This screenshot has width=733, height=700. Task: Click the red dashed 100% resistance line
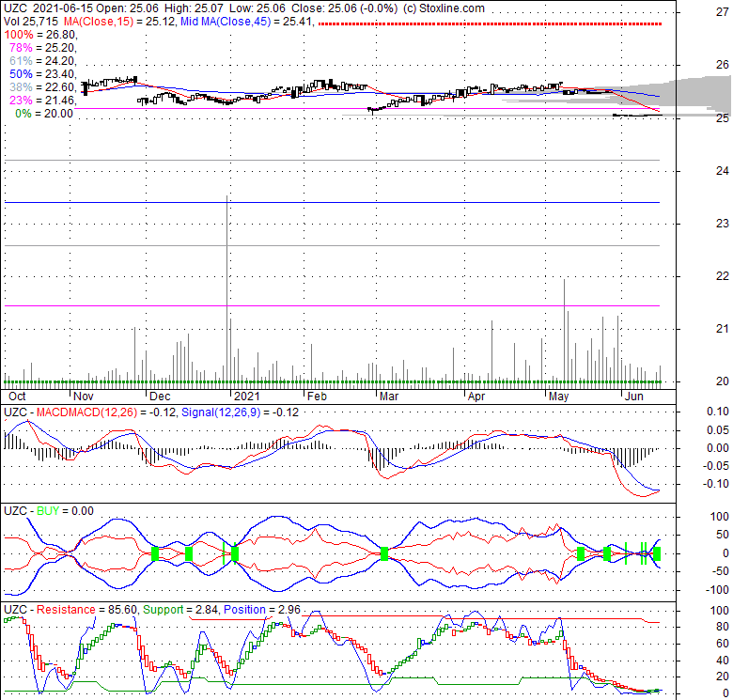tap(490, 23)
